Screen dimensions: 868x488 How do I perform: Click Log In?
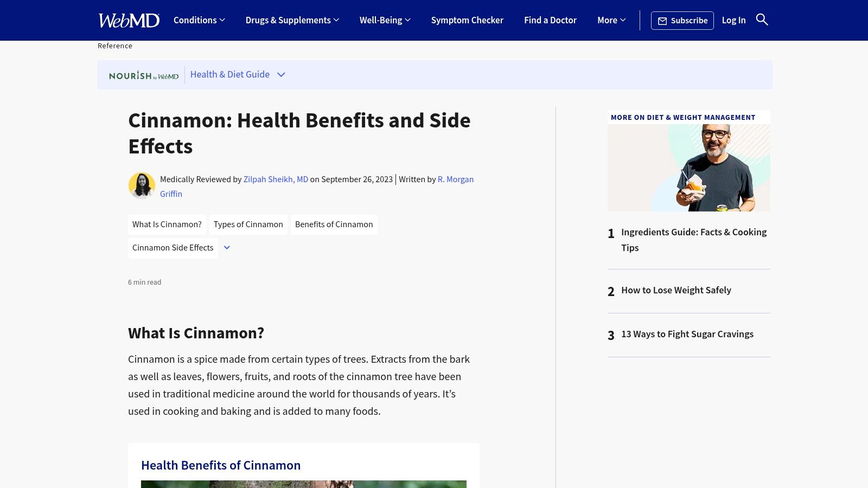(x=733, y=20)
